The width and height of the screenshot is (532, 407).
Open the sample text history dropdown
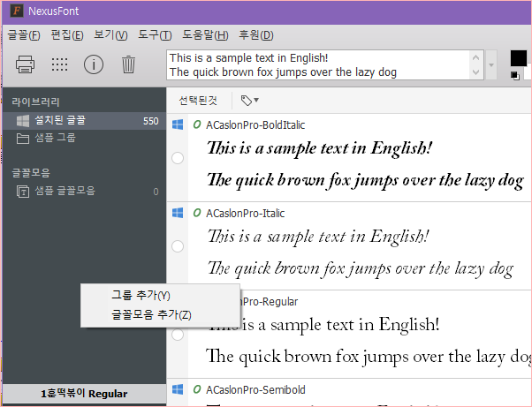click(x=491, y=64)
